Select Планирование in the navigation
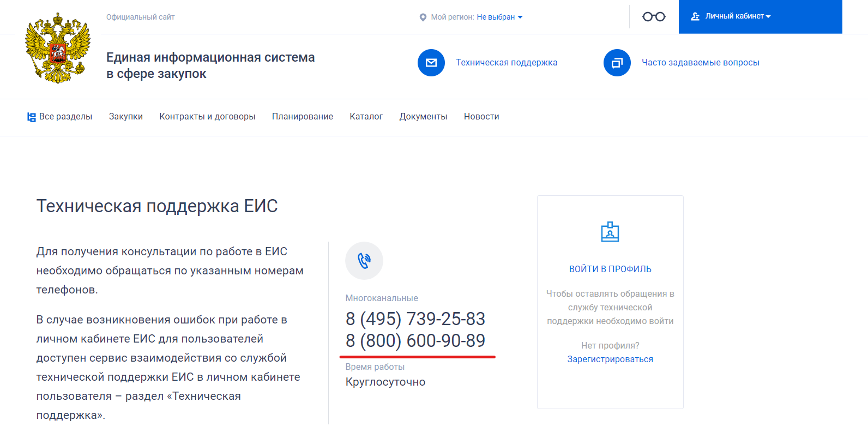This screenshot has width=868, height=438. click(303, 117)
